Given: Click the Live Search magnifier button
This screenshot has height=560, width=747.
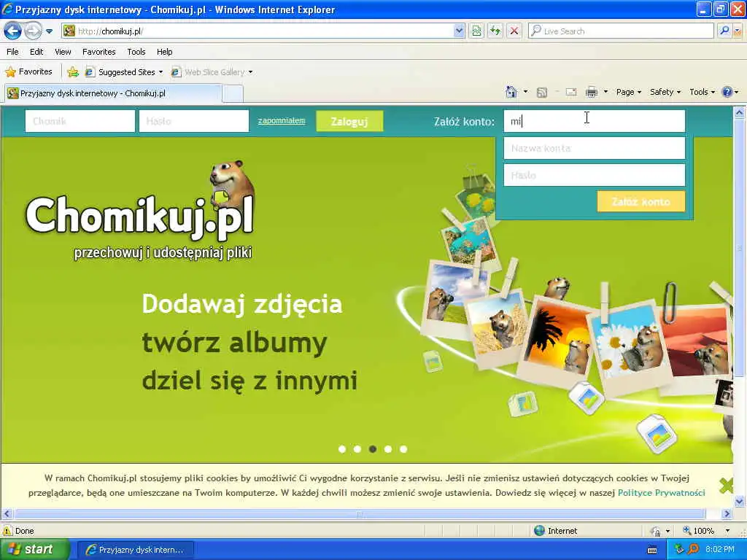Looking at the screenshot, I should [x=724, y=31].
